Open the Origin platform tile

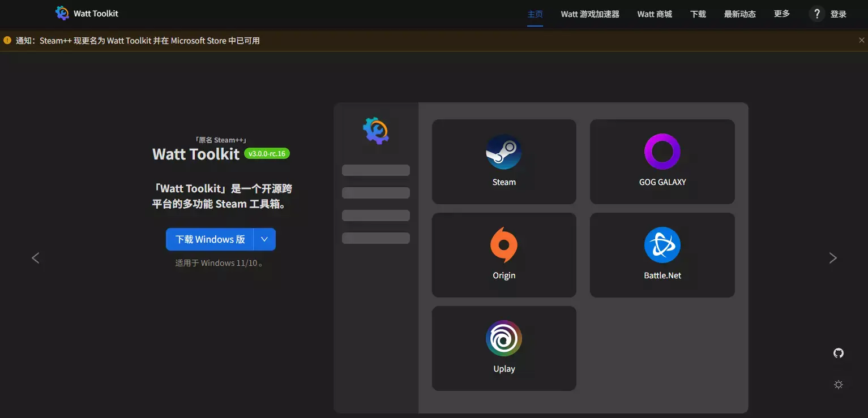click(x=503, y=255)
